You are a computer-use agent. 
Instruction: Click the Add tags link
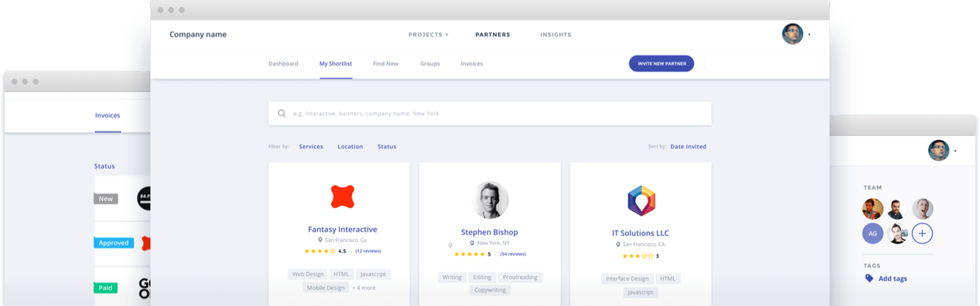(892, 279)
